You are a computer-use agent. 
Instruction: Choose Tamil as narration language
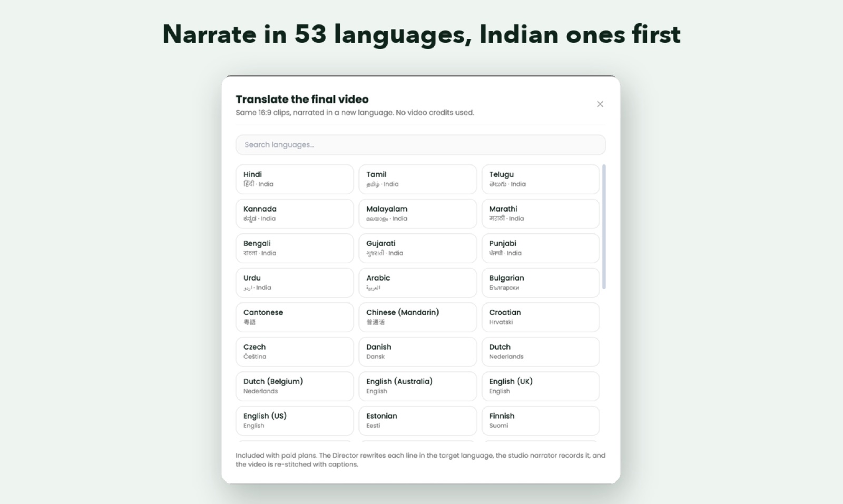coord(417,179)
